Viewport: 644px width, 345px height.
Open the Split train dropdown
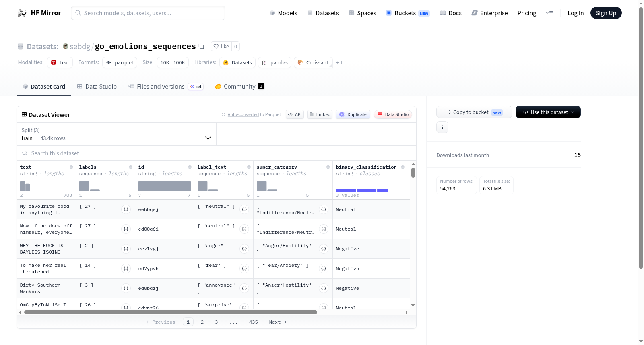(x=117, y=134)
